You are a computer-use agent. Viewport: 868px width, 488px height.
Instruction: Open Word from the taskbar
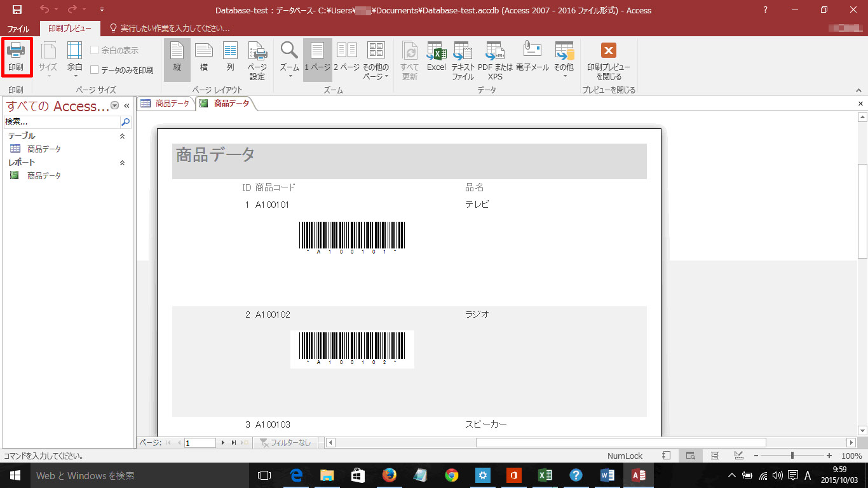click(x=607, y=475)
